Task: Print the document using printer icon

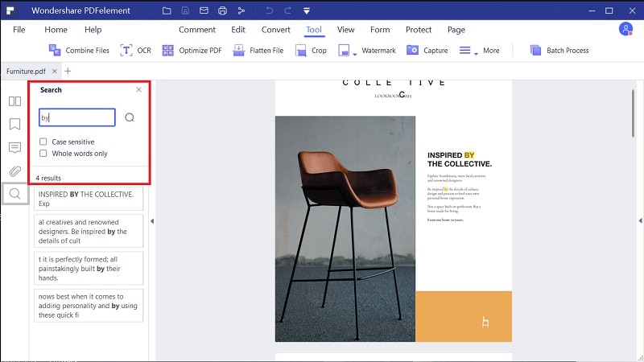Action: pos(223,10)
